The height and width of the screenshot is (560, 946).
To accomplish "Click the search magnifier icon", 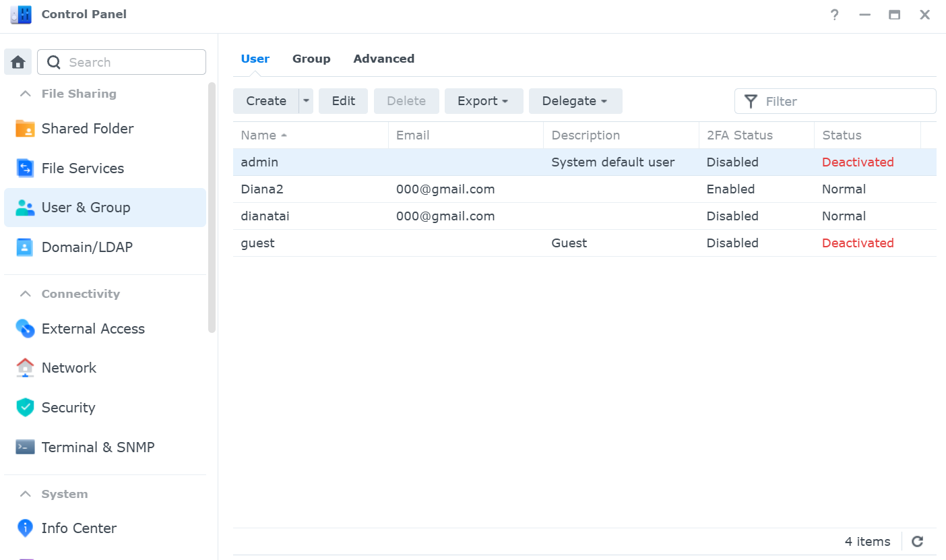I will pos(54,63).
